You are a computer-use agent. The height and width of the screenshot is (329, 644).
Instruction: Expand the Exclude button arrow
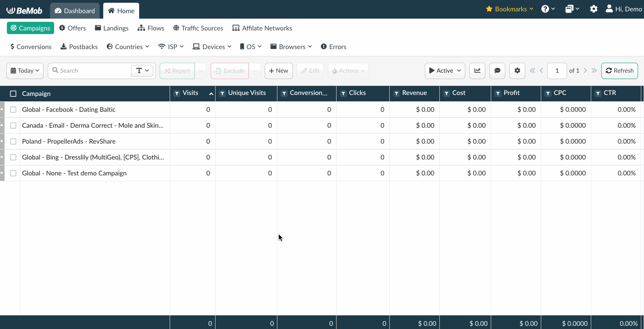tap(255, 70)
